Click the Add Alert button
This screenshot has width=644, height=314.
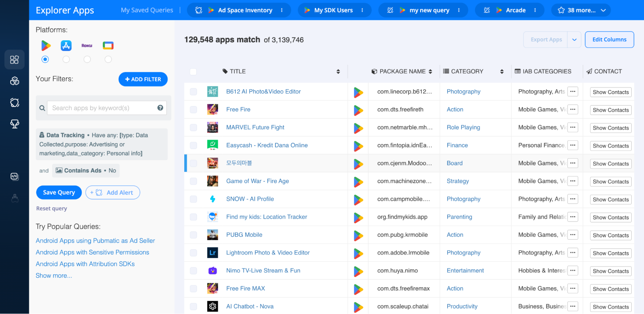tap(113, 192)
